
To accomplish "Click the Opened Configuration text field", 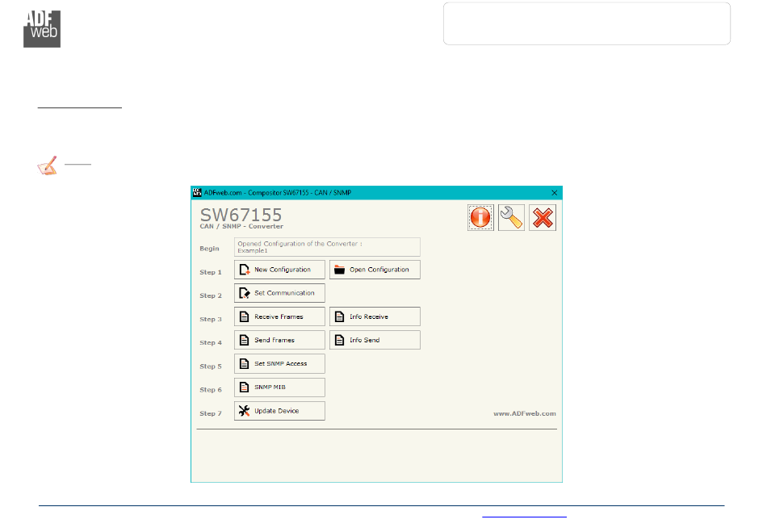I will coord(327,247).
